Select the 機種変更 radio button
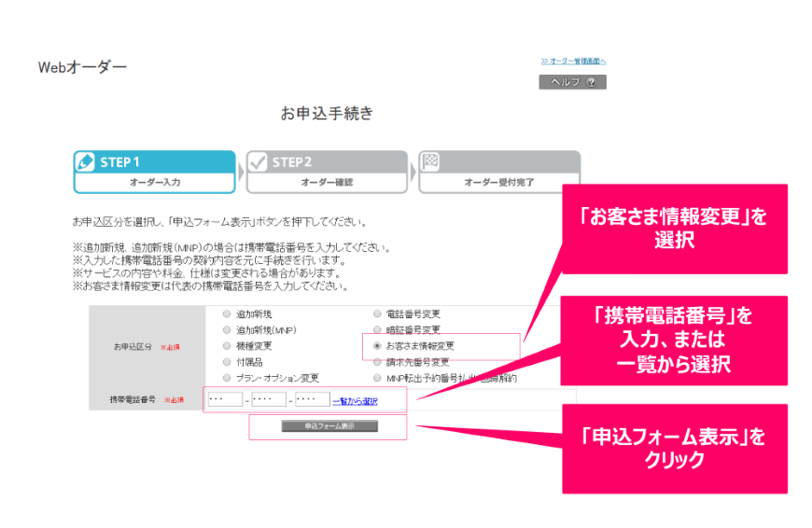812x528 pixels. pos(227,346)
